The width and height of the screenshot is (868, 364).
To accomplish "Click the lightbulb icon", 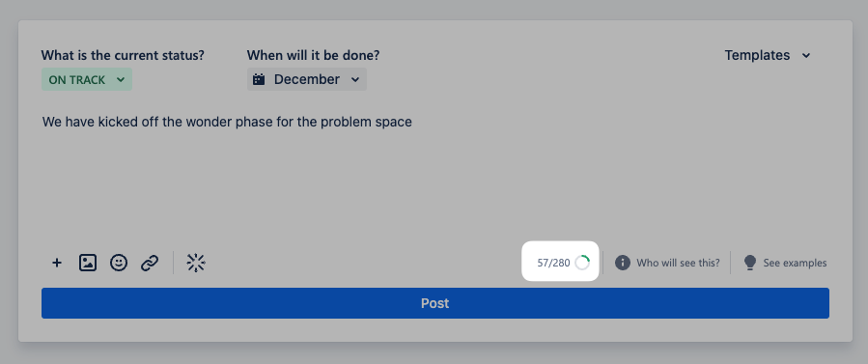I will point(750,263).
